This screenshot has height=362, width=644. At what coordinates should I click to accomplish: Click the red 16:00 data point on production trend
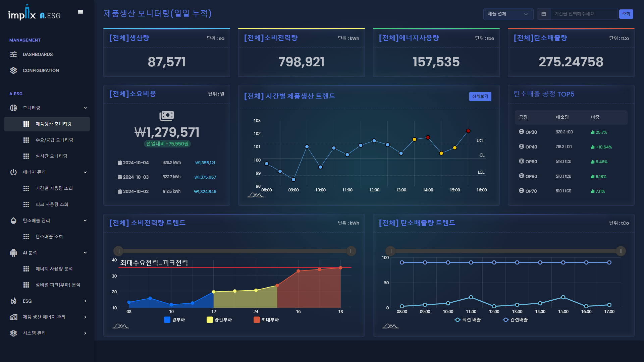468,131
